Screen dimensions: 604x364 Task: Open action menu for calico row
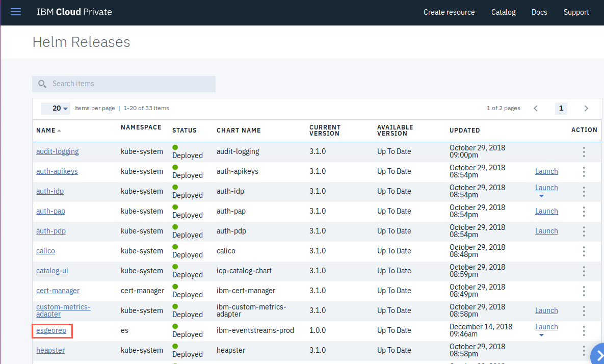[x=584, y=251]
